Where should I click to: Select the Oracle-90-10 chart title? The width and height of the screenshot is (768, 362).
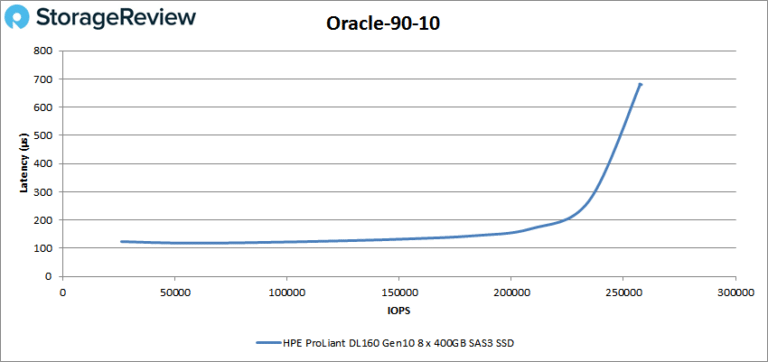383,24
